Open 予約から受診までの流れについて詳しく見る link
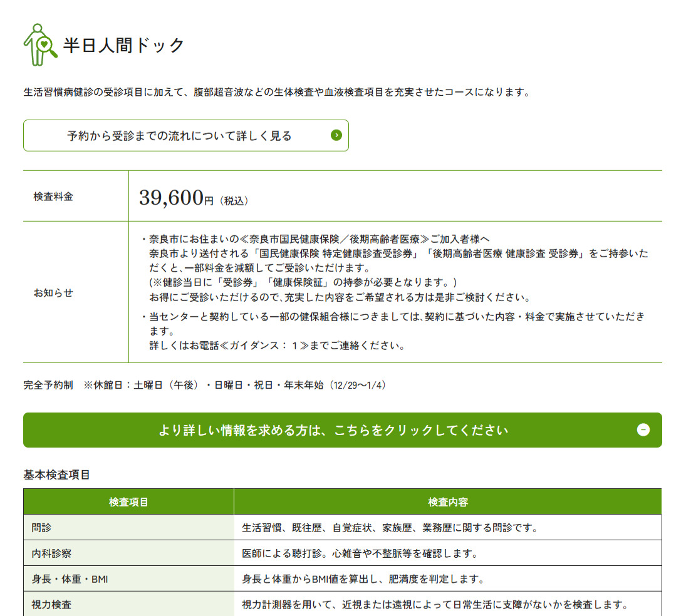 [x=179, y=136]
